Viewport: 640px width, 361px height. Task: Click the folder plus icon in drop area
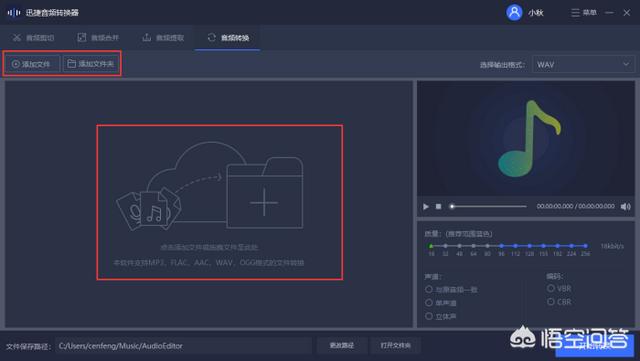tap(264, 193)
